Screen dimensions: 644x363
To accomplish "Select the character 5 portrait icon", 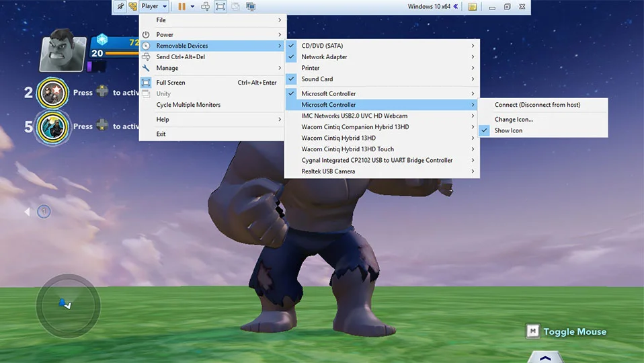I will point(52,127).
